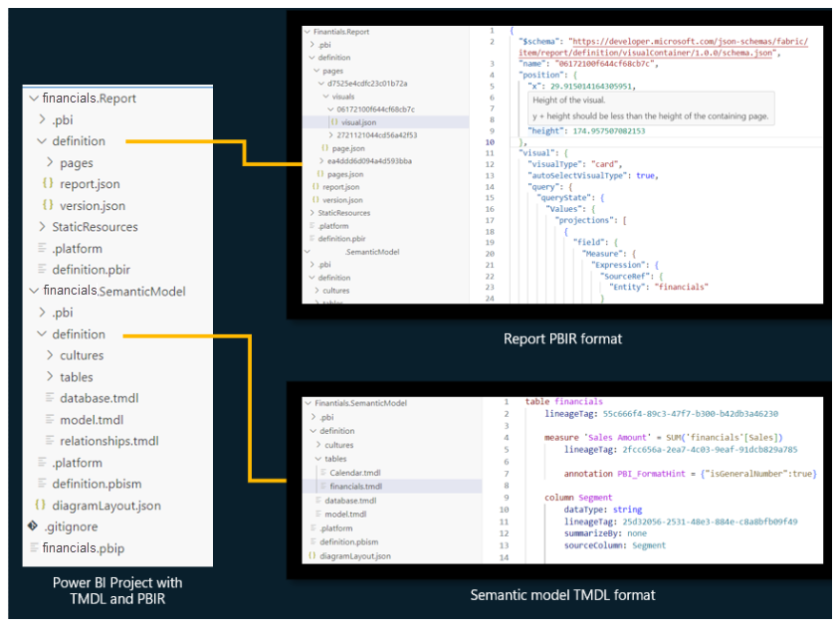Click the JSON braces icon beside diagramLayout.json in the left tree
The width and height of the screenshot is (840, 627).
[x=40, y=506]
